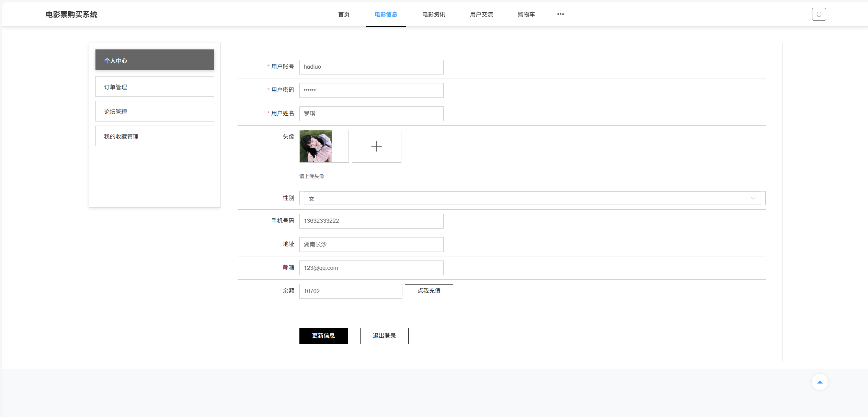Open 我的收藏管理 in sidebar
Viewport: 868px width, 417px height.
[155, 136]
